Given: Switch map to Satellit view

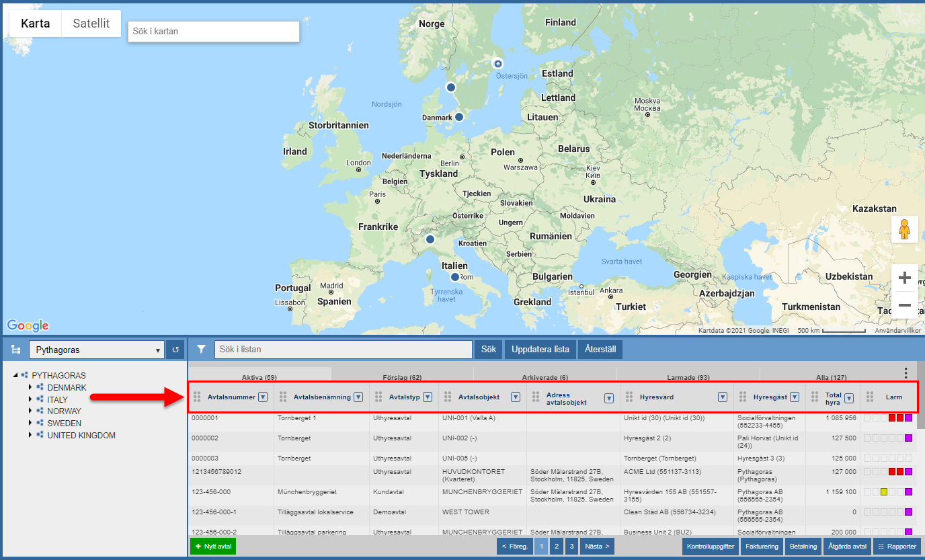Looking at the screenshot, I should (91, 24).
